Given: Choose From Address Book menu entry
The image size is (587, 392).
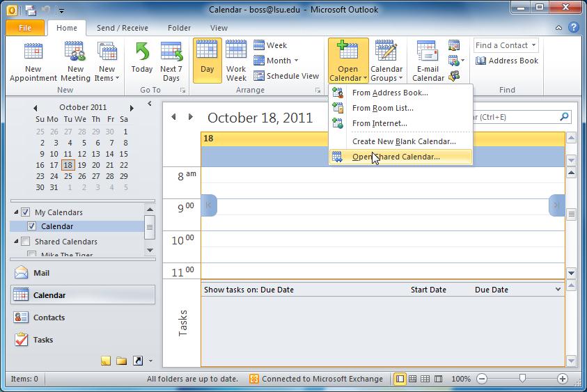Looking at the screenshot, I should pos(400,93).
